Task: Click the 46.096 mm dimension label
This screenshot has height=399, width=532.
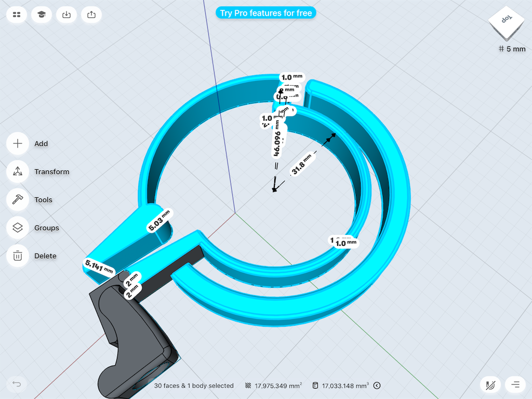Action: (x=278, y=139)
